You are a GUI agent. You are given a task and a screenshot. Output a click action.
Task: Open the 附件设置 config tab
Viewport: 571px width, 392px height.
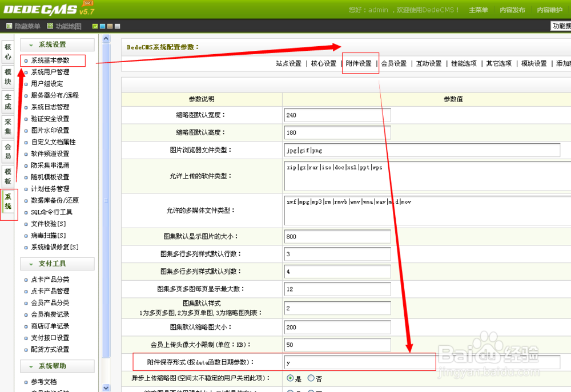(359, 63)
